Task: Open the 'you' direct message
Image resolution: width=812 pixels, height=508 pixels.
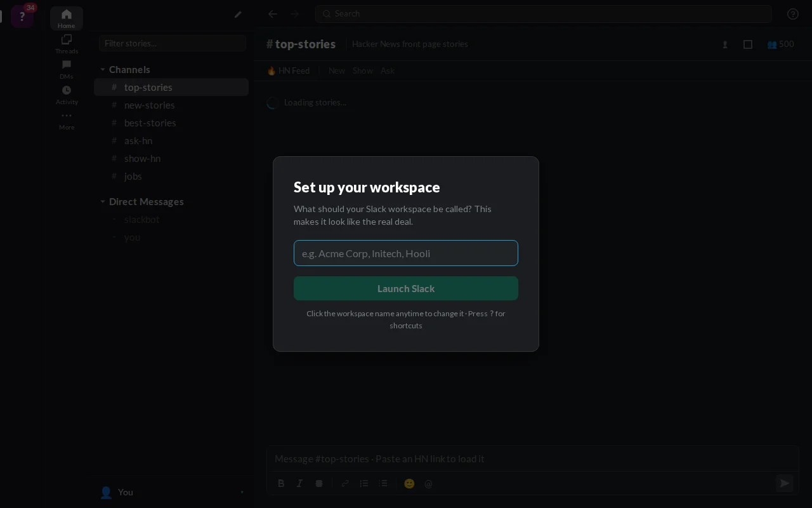Action: point(171,237)
